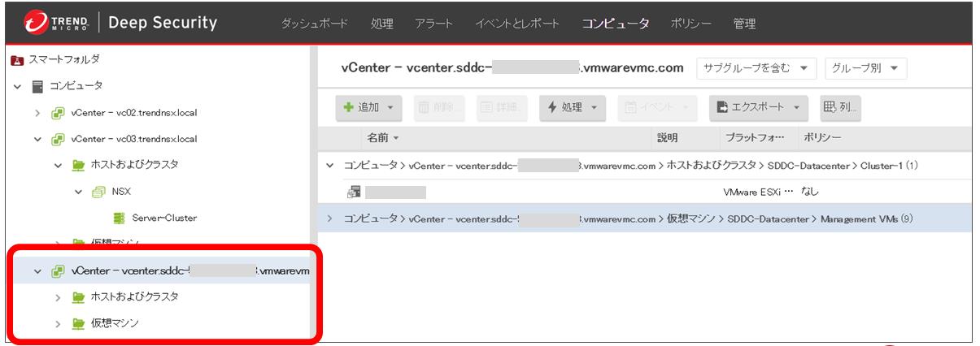The height and width of the screenshot is (346, 980).
Task: Open the イベント events dropdown button
Action: pos(658,107)
